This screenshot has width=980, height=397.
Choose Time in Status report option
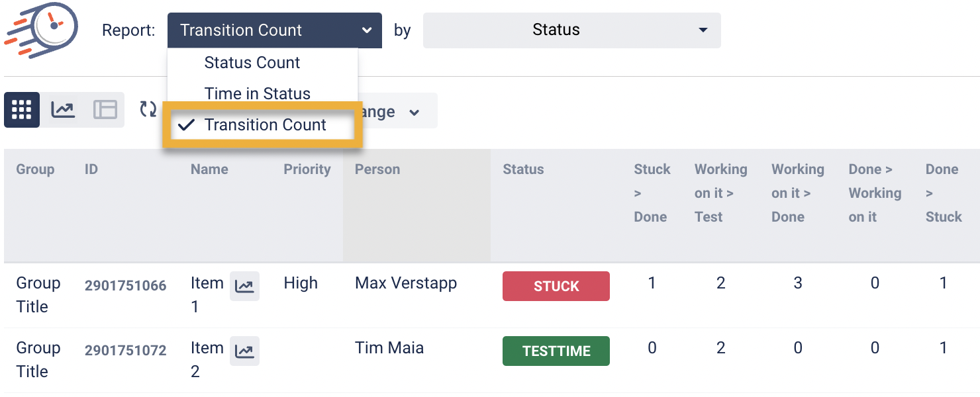(257, 94)
